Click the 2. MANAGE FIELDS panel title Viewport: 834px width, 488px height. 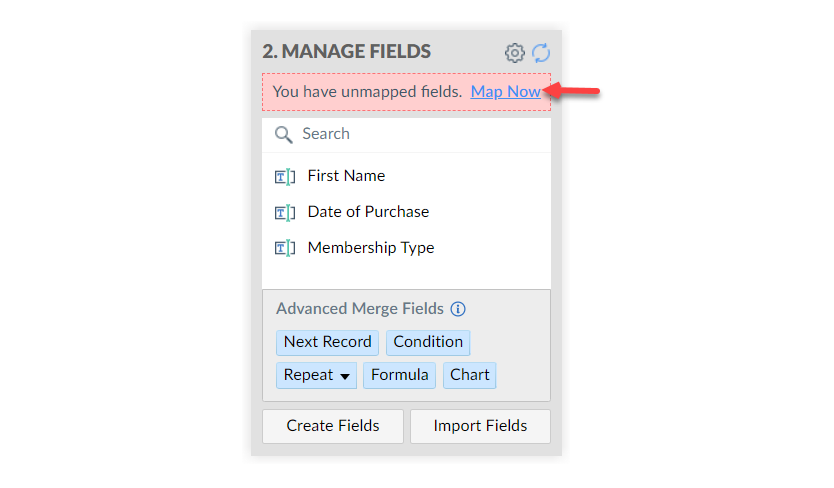tap(346, 52)
